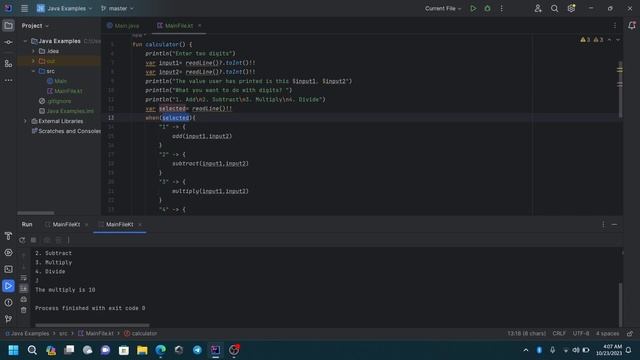This screenshot has height=360, width=640.
Task: Open Search Everywhere
Action: [x=554, y=8]
